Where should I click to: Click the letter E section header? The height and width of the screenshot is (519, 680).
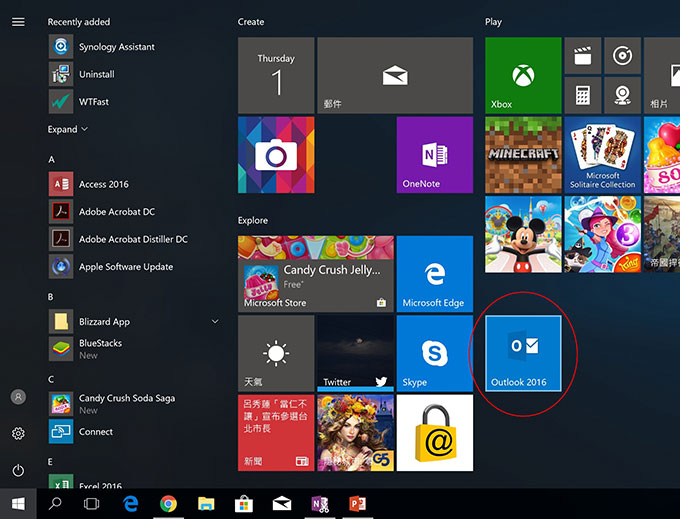(50, 462)
